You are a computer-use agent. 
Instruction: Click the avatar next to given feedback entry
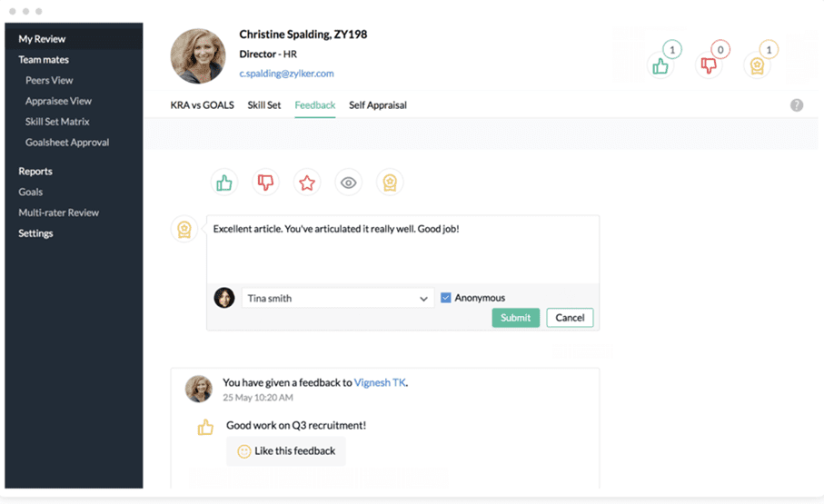pos(199,389)
